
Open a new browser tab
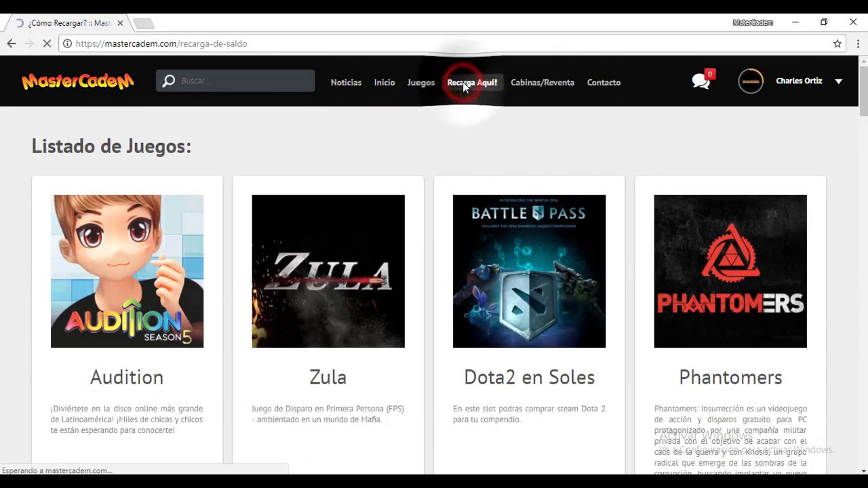[x=144, y=23]
